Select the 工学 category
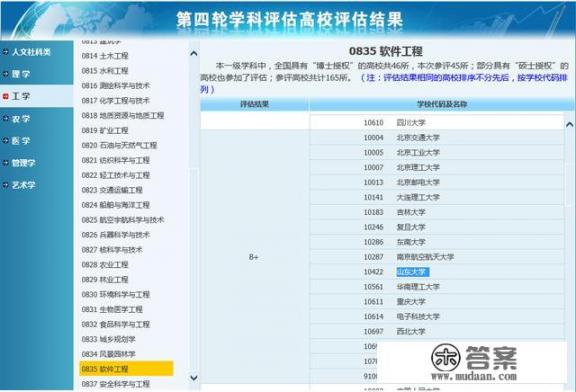Viewport: 576px width, 392px height. click(x=36, y=96)
